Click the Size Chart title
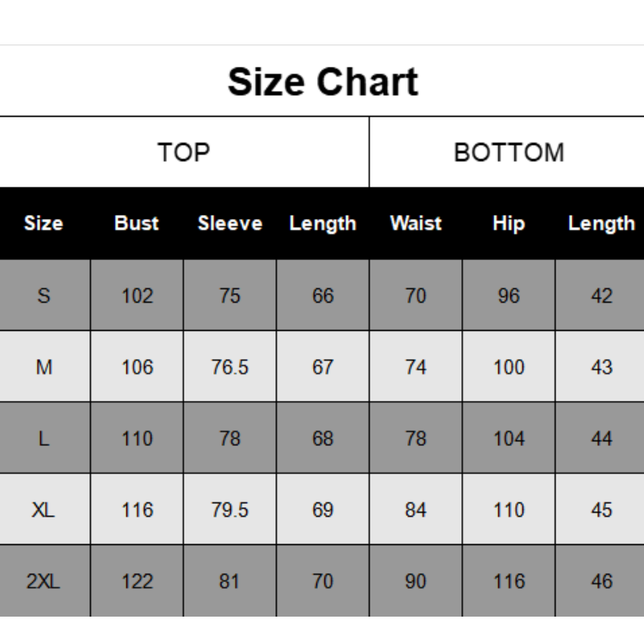The image size is (644, 644). (x=323, y=82)
